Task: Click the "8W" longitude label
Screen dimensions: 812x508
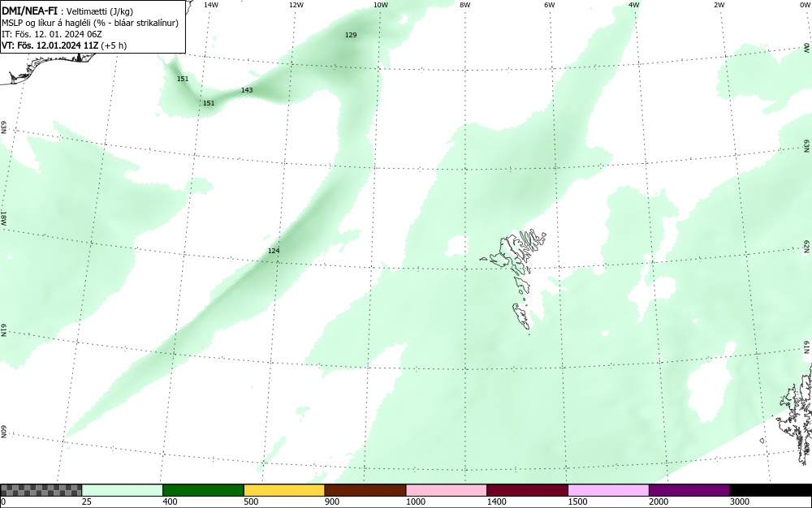Action: (465, 5)
